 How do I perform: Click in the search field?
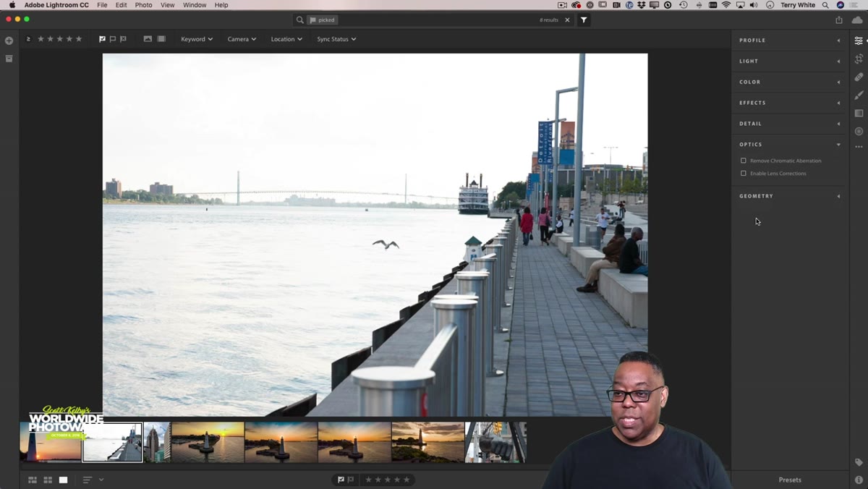434,20
